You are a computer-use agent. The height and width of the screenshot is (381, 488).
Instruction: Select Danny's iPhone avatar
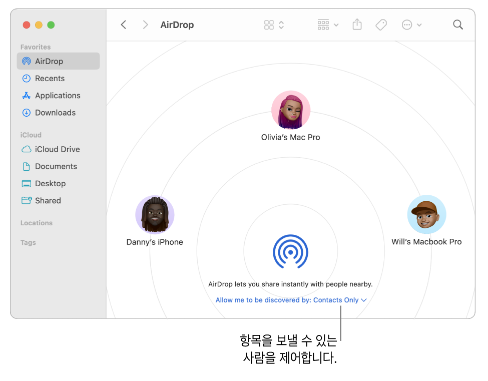pyautogui.click(x=155, y=214)
